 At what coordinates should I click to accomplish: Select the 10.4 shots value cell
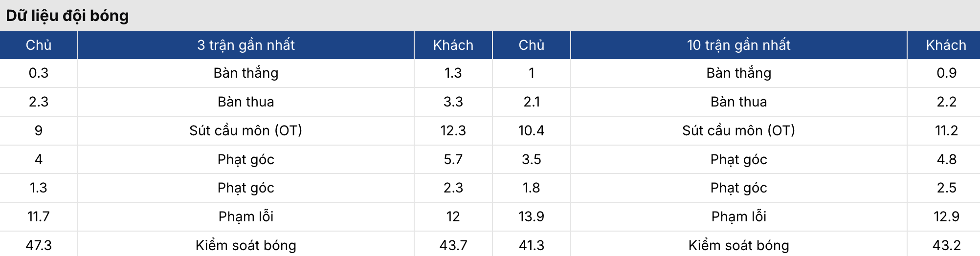(x=531, y=130)
